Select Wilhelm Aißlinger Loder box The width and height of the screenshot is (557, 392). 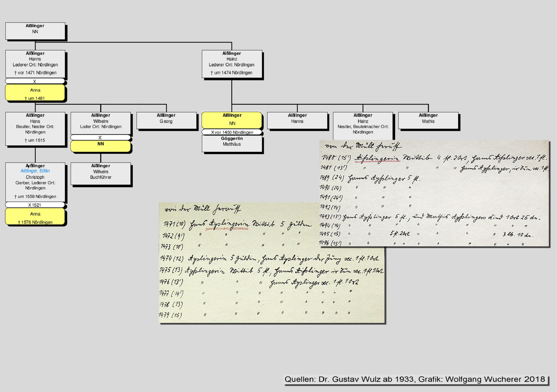[x=101, y=123]
